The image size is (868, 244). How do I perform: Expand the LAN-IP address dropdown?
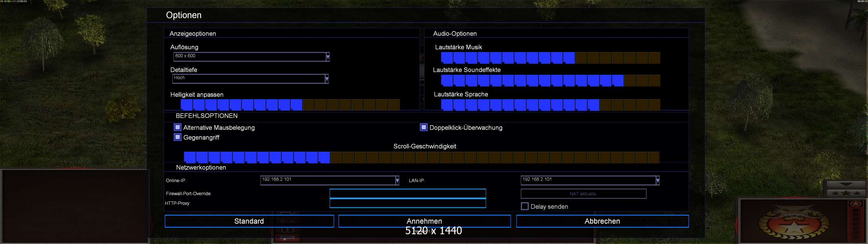657,181
